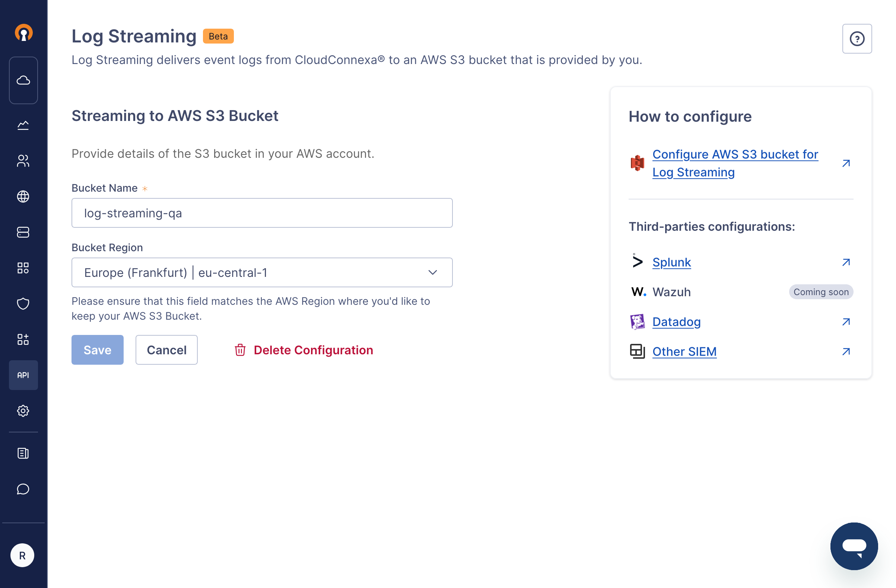The image size is (896, 588).
Task: Click the API label icon in sidebar
Action: point(23,375)
